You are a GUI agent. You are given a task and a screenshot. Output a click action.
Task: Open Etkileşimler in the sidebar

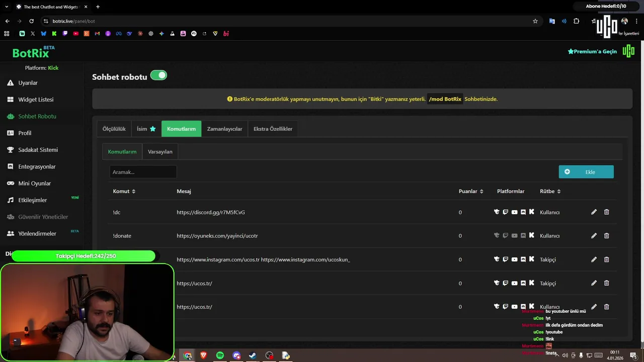[33, 200]
